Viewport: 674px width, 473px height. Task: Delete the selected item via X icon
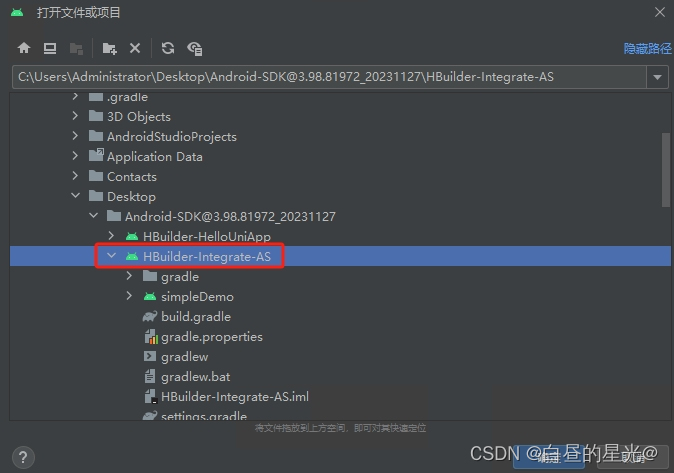[135, 48]
